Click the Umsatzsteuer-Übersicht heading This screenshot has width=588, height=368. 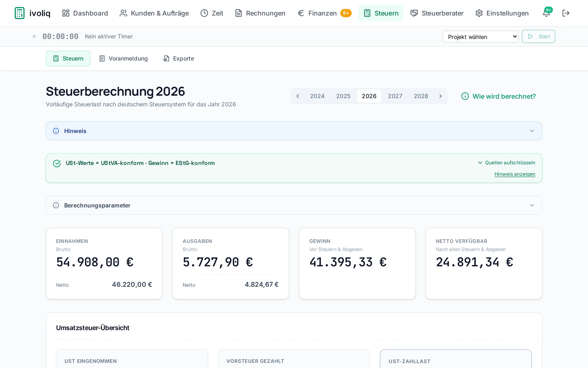click(93, 328)
